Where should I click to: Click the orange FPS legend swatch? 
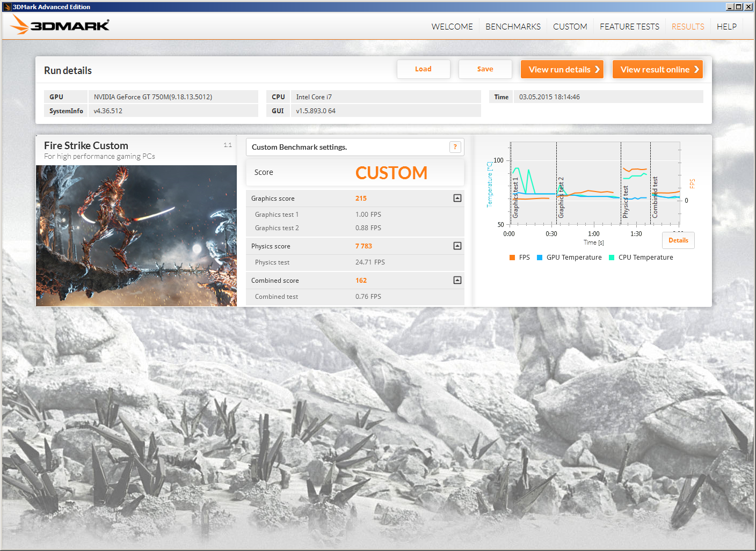tap(512, 258)
